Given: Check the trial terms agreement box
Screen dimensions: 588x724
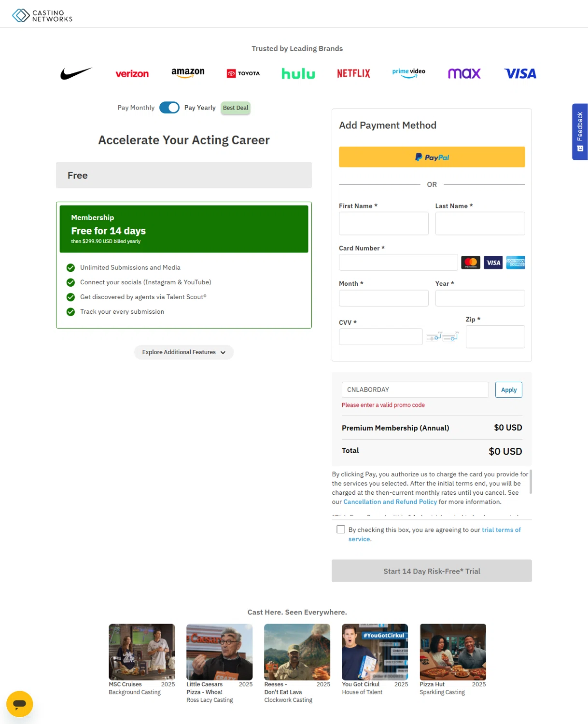Looking at the screenshot, I should click(x=341, y=529).
